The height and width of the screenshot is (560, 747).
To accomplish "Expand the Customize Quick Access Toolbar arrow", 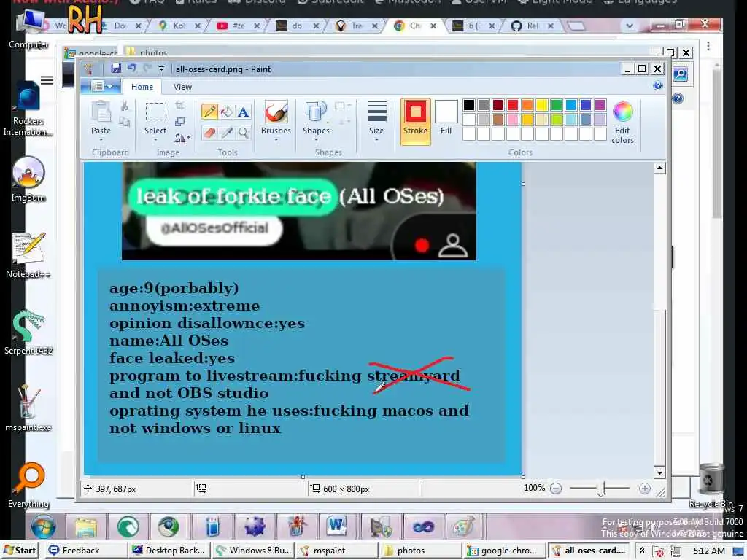I will tap(161, 69).
